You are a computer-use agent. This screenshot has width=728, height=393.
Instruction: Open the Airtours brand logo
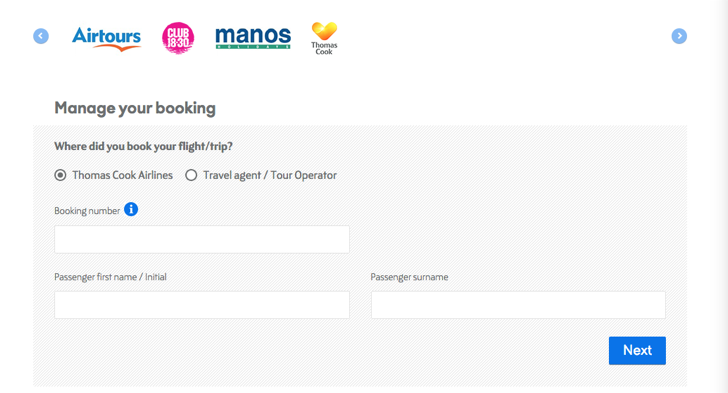click(106, 39)
